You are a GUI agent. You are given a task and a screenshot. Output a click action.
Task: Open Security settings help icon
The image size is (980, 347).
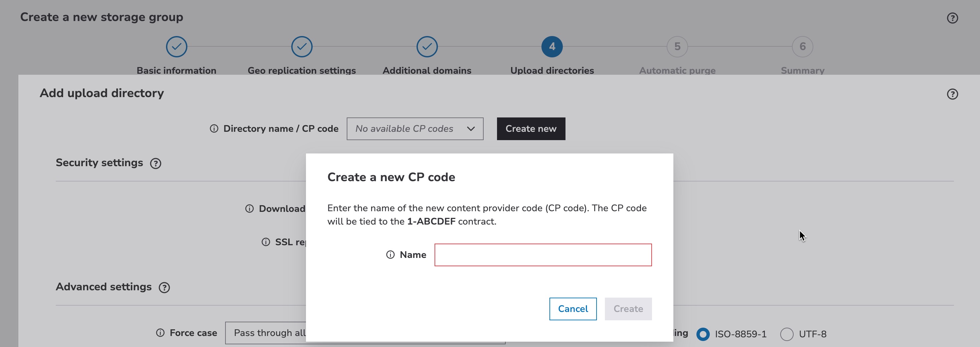pyautogui.click(x=156, y=163)
